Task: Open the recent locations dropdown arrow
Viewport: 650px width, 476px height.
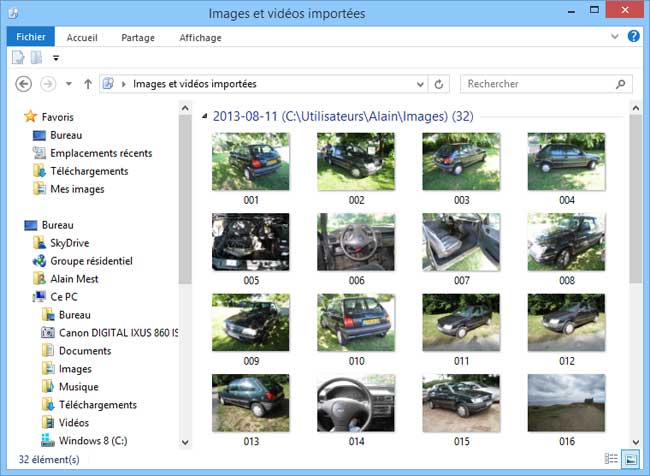Action: click(x=69, y=84)
